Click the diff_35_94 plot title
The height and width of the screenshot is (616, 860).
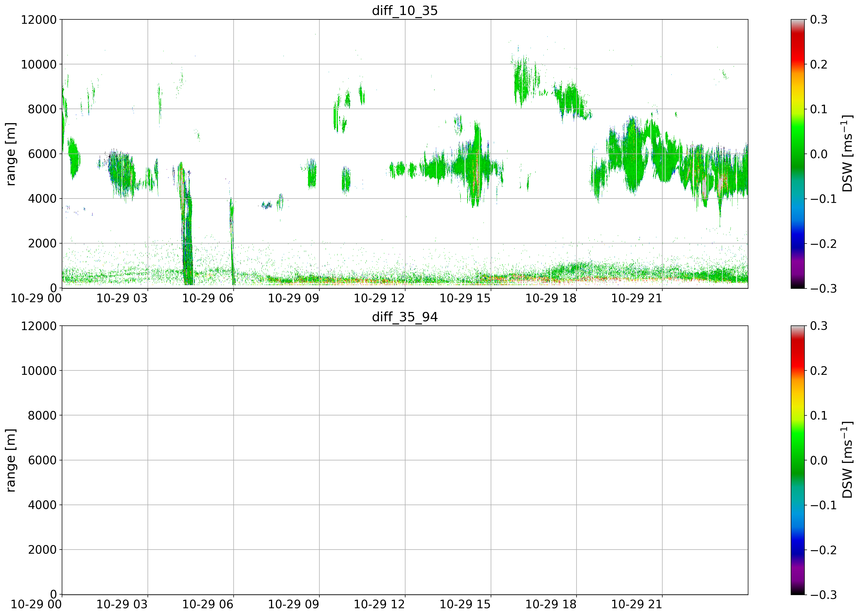tap(405, 317)
